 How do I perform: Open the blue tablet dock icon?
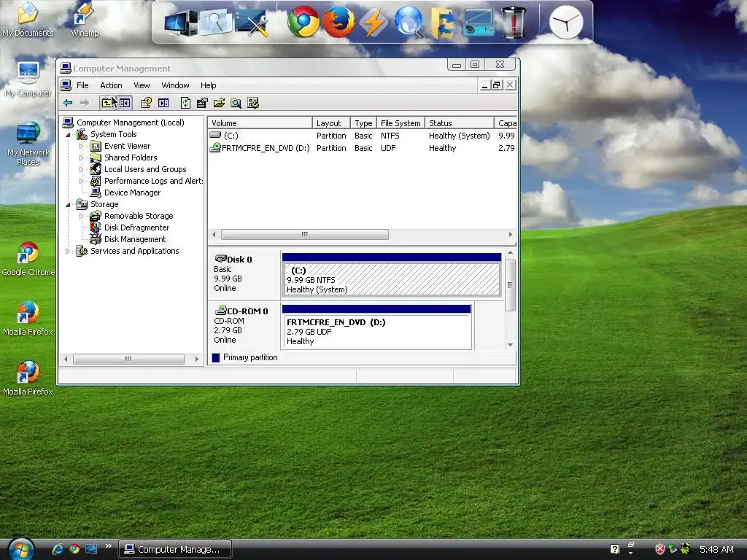pyautogui.click(x=478, y=23)
